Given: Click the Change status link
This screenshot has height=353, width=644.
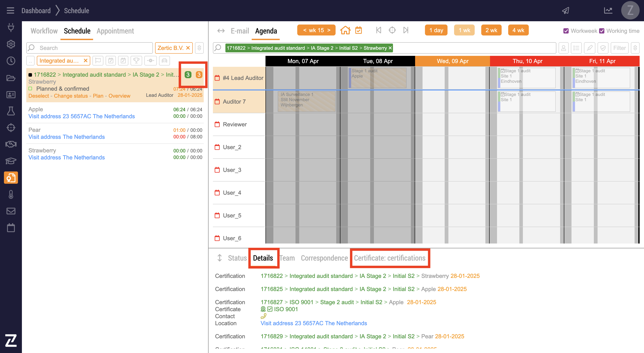Looking at the screenshot, I should coord(71,96).
